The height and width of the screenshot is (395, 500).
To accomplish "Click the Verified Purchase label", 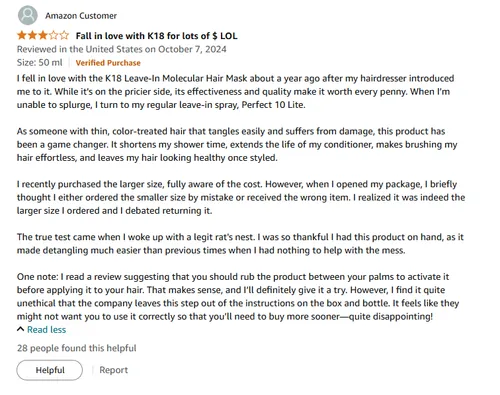I will [108, 63].
